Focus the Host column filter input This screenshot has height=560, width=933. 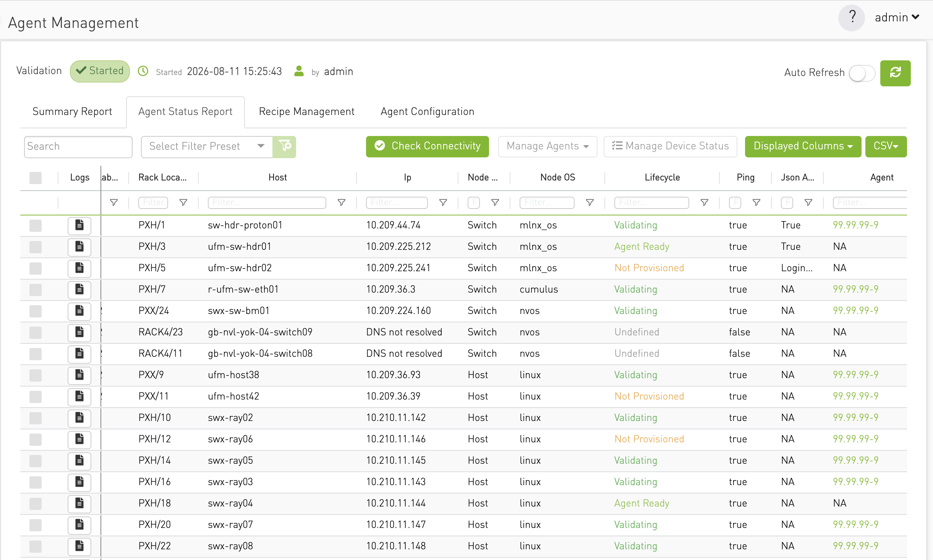tap(267, 202)
